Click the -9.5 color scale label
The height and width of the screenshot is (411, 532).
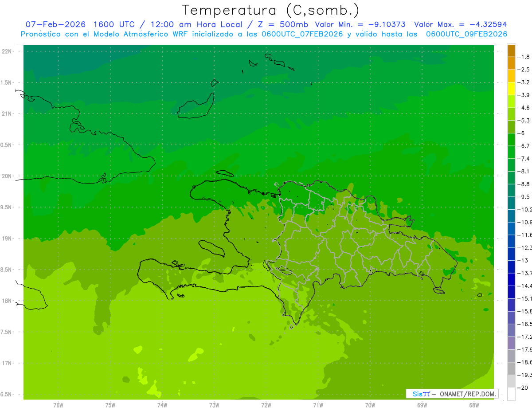(524, 197)
